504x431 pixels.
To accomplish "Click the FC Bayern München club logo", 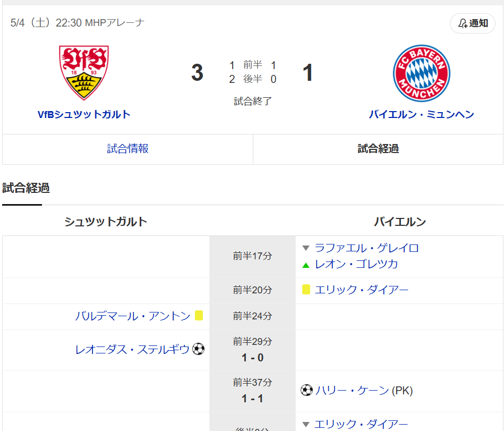I will [421, 73].
